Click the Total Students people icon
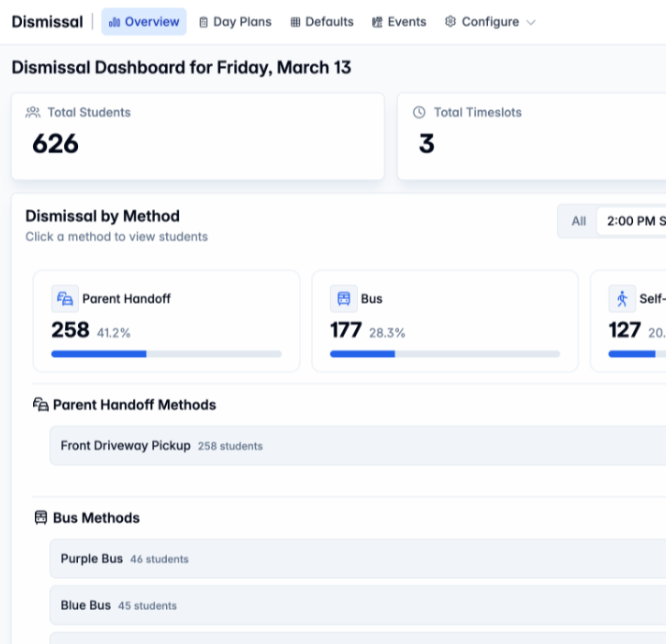The height and width of the screenshot is (644, 666). click(33, 112)
